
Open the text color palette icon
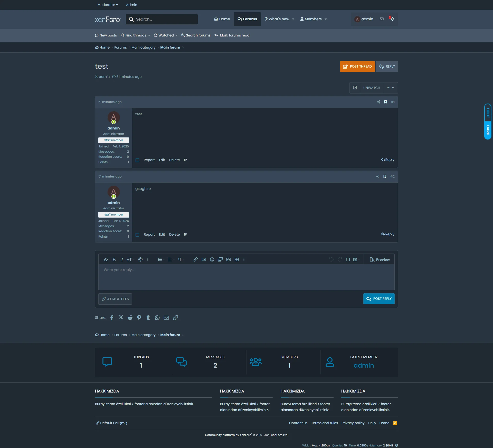(x=140, y=259)
